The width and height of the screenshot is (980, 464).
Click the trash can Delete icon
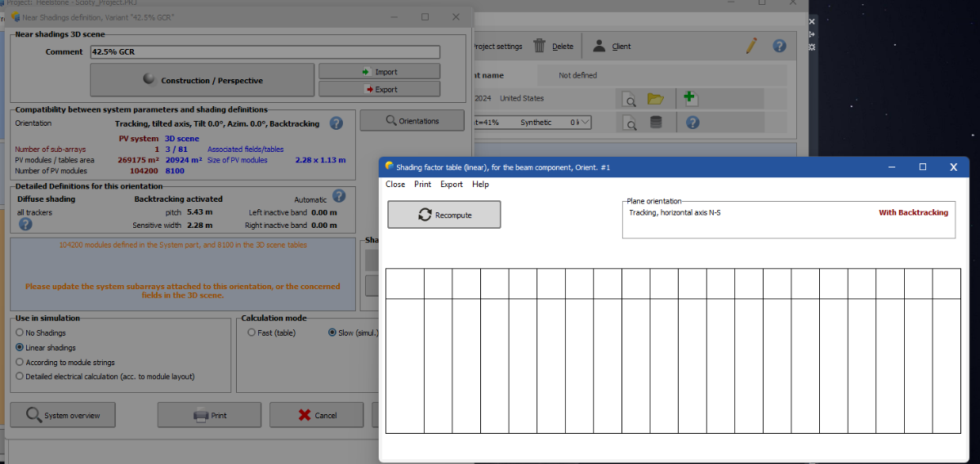[540, 47]
